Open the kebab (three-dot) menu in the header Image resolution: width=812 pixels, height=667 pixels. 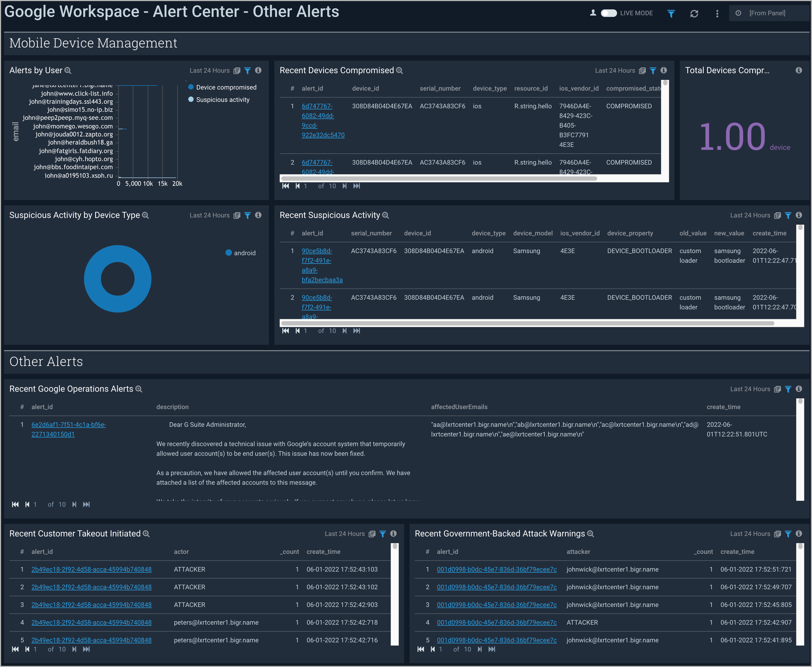(717, 13)
